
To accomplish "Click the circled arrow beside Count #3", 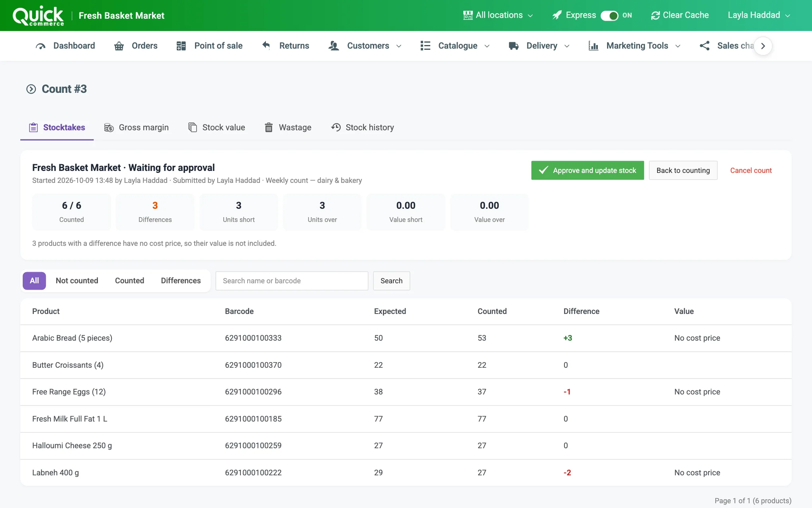I will point(31,89).
